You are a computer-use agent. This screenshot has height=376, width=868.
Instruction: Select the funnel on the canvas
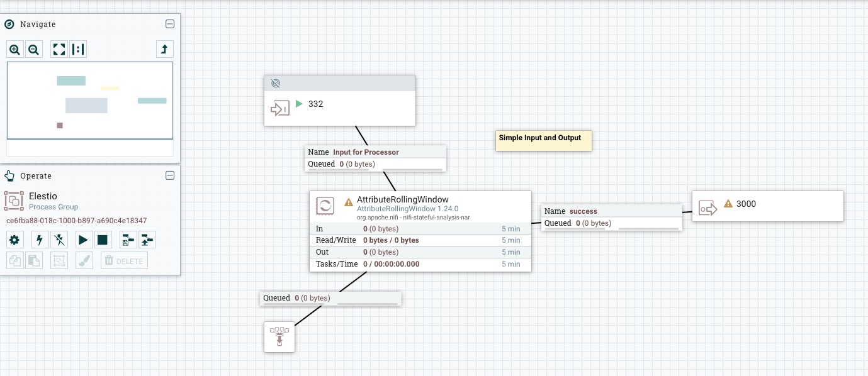coord(279,336)
